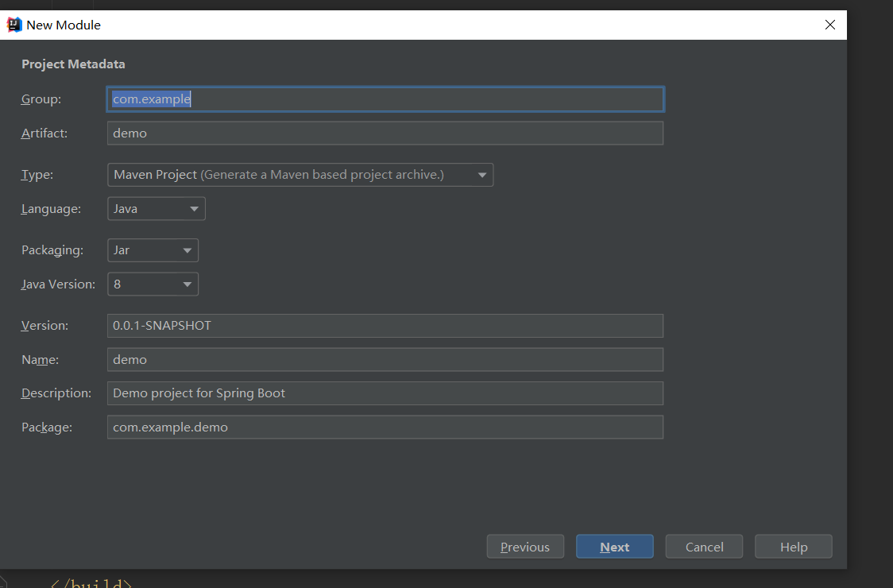Click the Package field com.example.demo
The height and width of the screenshot is (588, 893).
coord(385,427)
